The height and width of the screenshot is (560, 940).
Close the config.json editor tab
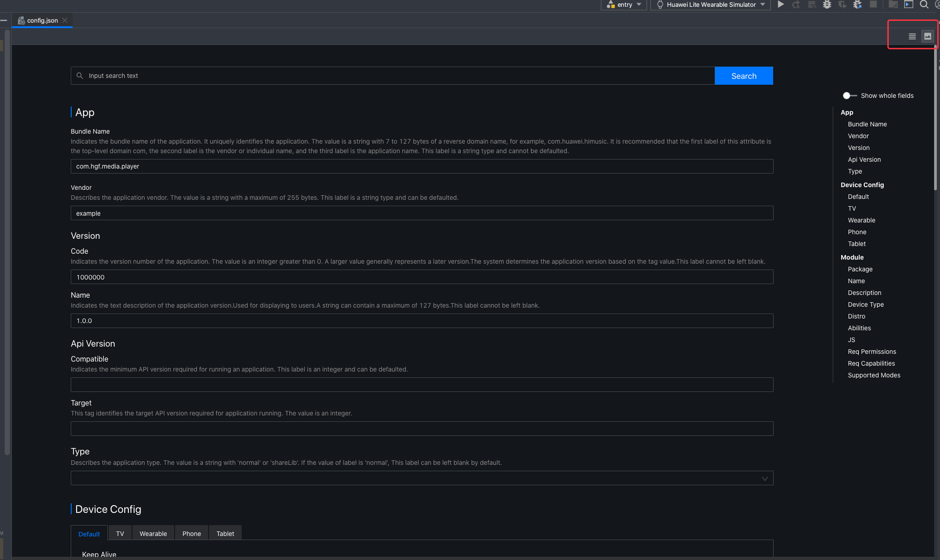point(65,20)
